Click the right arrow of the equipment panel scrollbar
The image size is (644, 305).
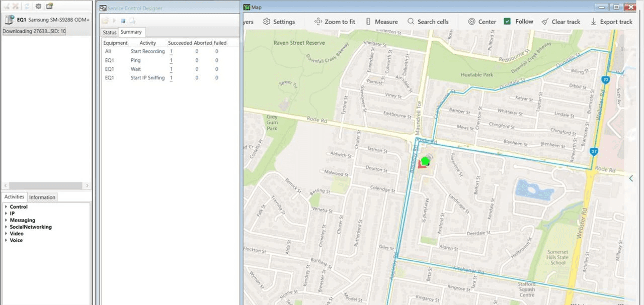tap(88, 186)
